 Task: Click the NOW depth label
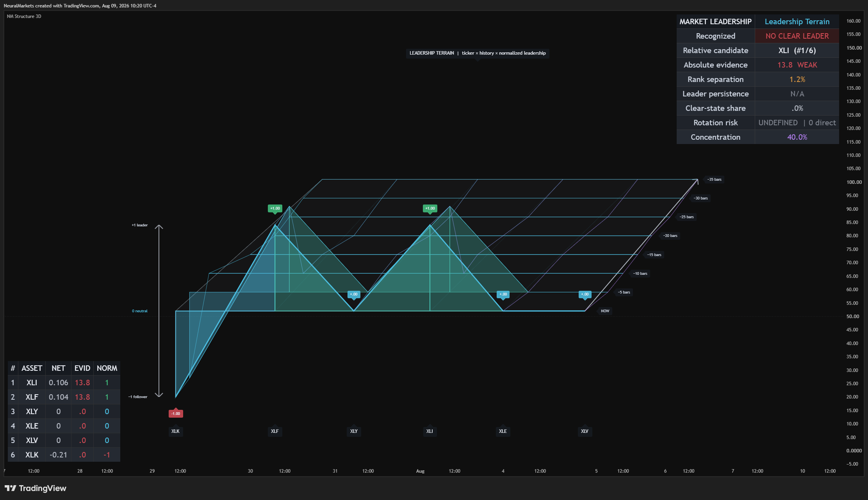tap(605, 311)
